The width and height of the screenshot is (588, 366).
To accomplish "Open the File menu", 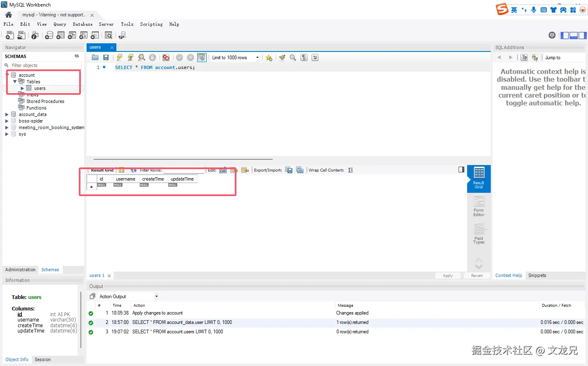I will coord(9,24).
